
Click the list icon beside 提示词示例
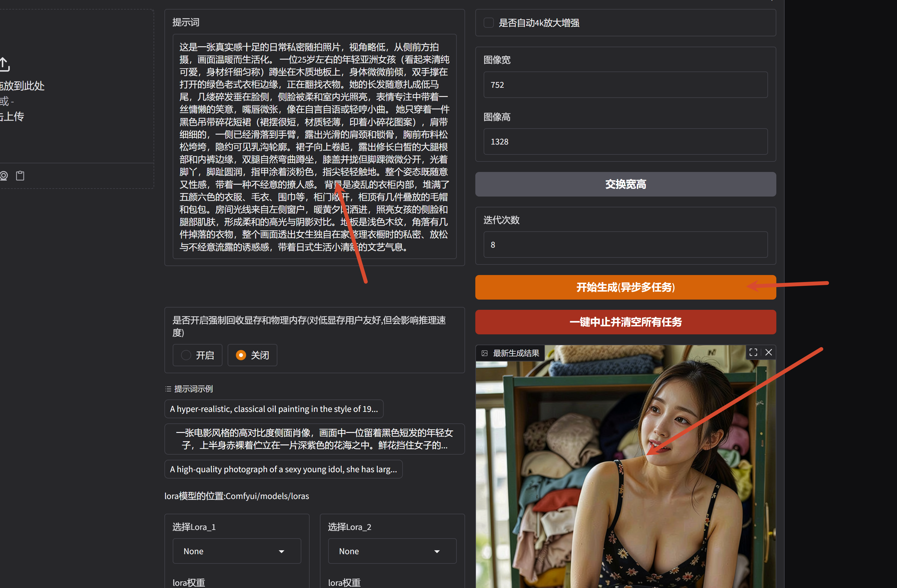(x=168, y=389)
